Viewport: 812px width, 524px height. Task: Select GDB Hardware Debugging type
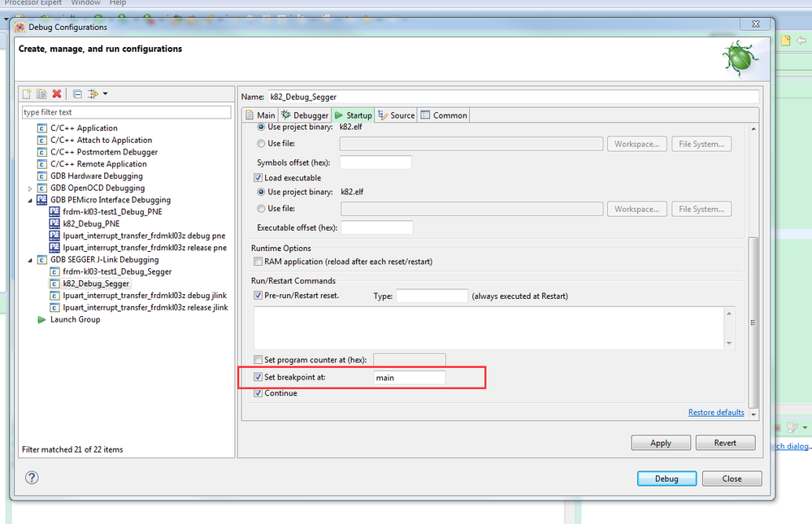tap(97, 175)
